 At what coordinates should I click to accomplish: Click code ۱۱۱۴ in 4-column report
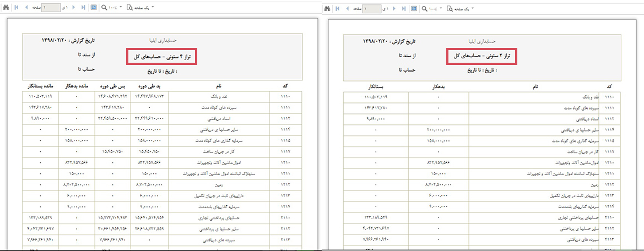click(x=286, y=130)
